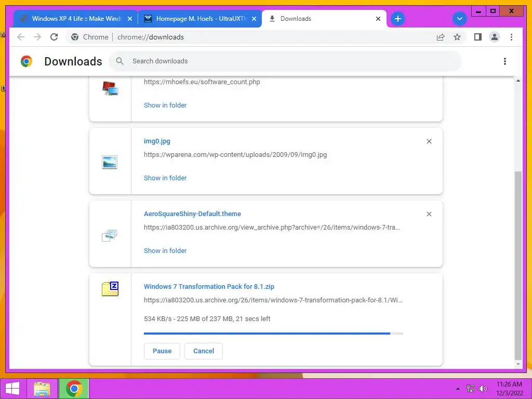This screenshot has height=399, width=532.
Task: Pause the Transformation Pack download
Action: point(162,351)
